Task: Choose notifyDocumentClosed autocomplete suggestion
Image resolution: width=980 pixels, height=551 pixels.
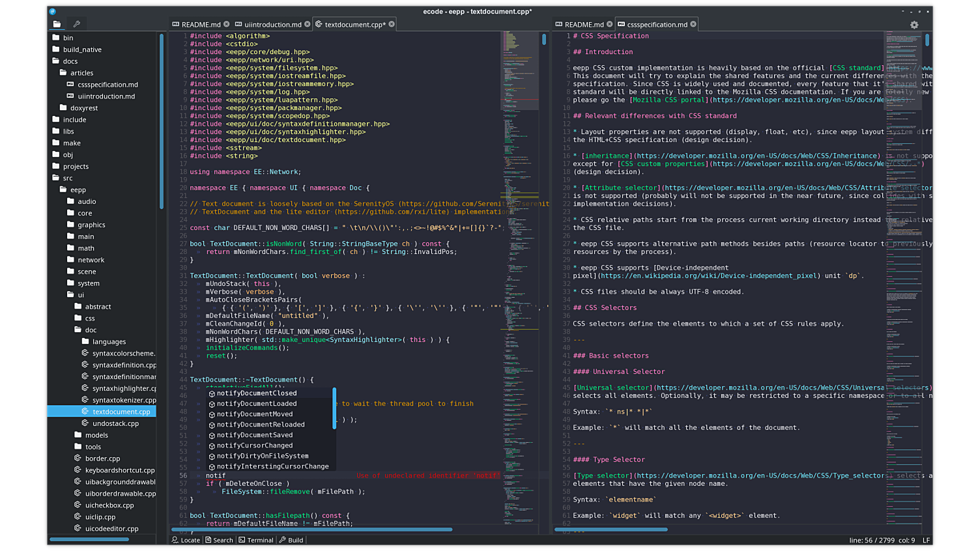Action: tap(270, 393)
